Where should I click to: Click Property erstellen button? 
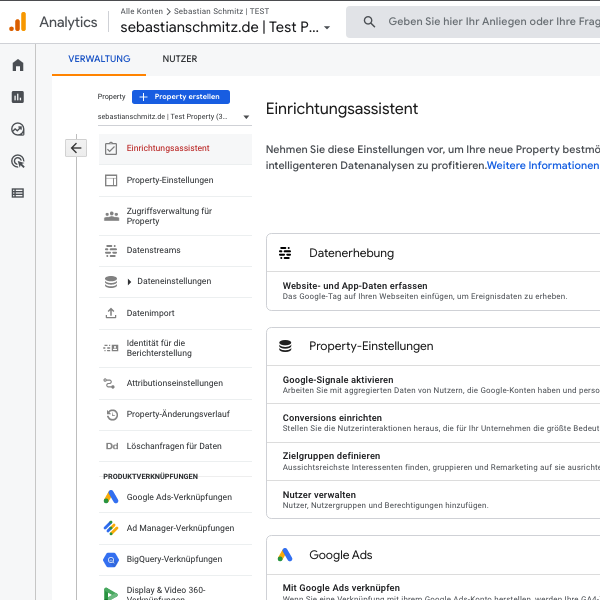(x=181, y=97)
